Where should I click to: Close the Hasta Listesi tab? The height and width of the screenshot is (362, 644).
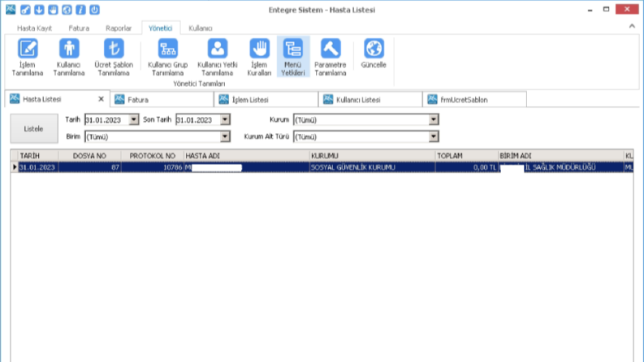[101, 99]
